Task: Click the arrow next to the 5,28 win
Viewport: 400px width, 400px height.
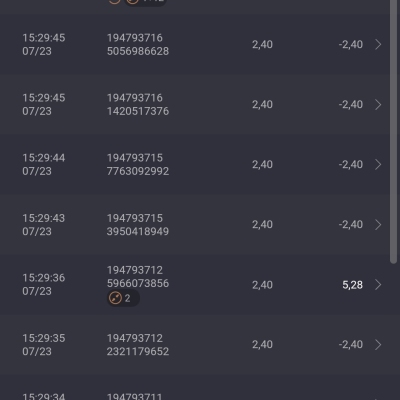Action: coord(378,285)
